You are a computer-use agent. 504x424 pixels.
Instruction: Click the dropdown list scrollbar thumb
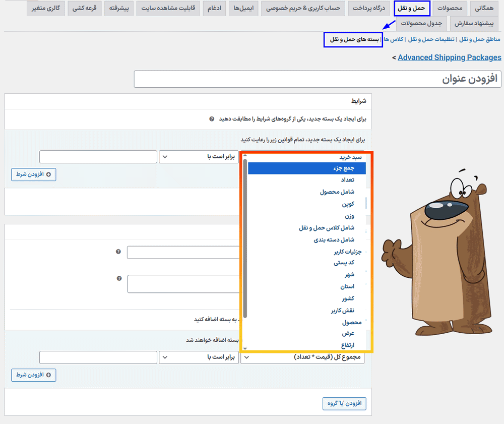245,238
